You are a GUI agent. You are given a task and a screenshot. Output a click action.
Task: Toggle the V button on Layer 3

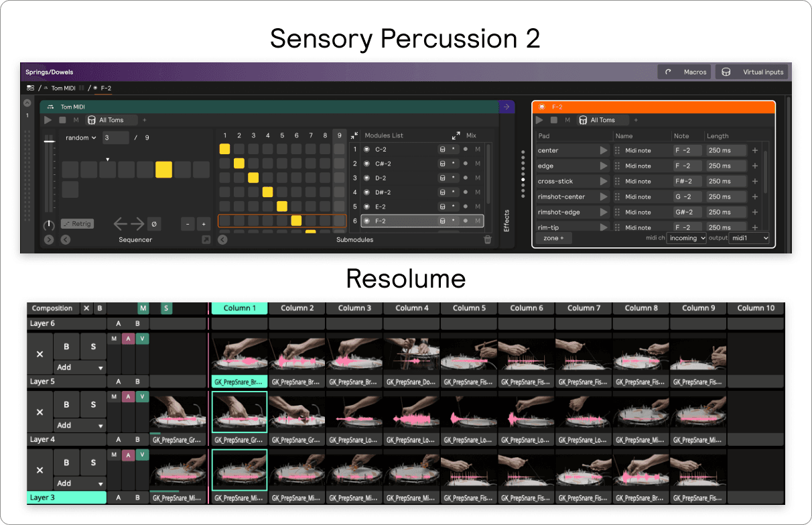pos(142,455)
